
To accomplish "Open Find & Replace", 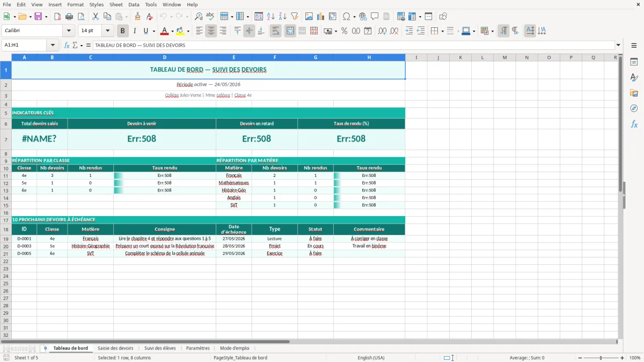I will (199, 17).
